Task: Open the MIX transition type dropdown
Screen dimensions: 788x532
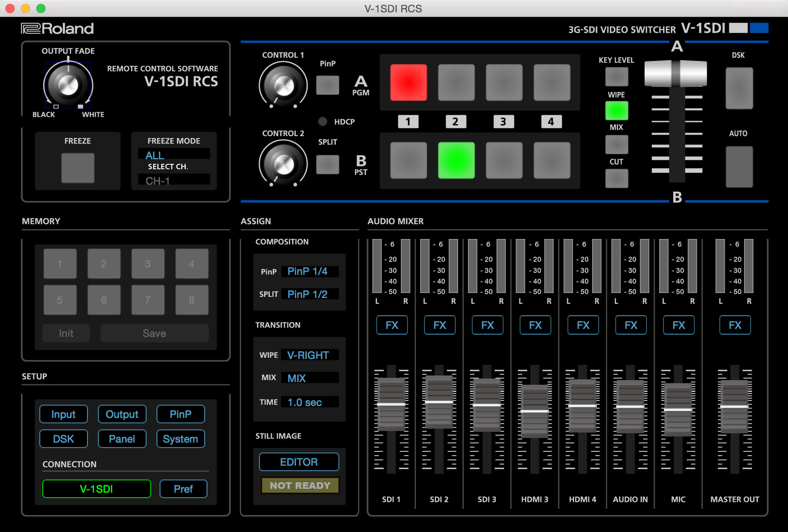Action: [x=310, y=378]
